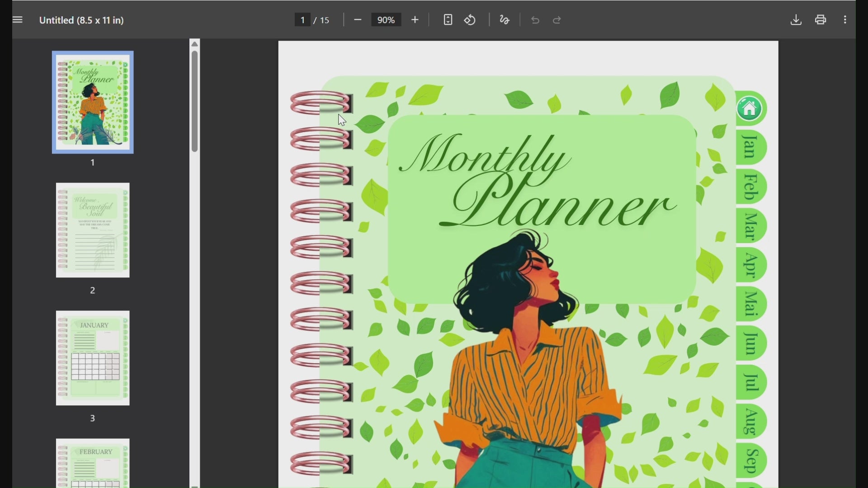The height and width of the screenshot is (488, 868).
Task: Click the green home button on the cover
Action: point(750,108)
